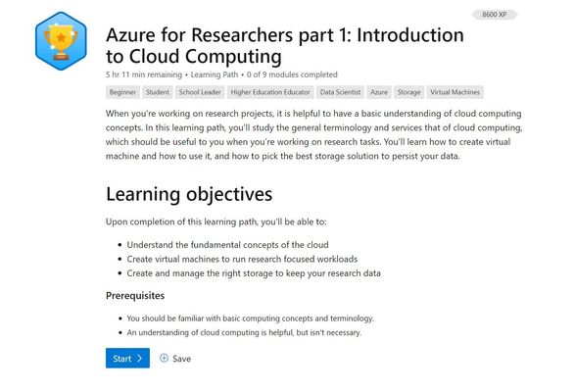
Task: Choose the Data Scientist tag
Action: [x=340, y=92]
